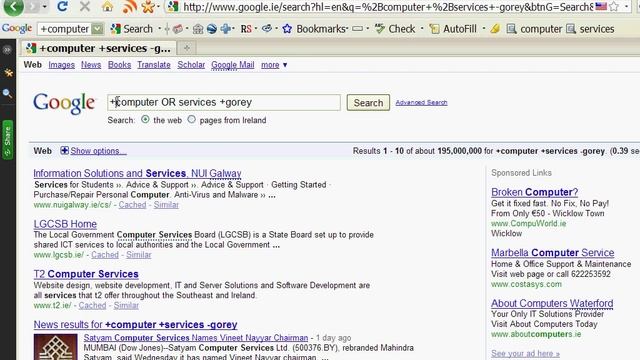Screen dimensions: 640x360
Task: Click the building-shaped toolbar icon
Action: click(x=198, y=29)
